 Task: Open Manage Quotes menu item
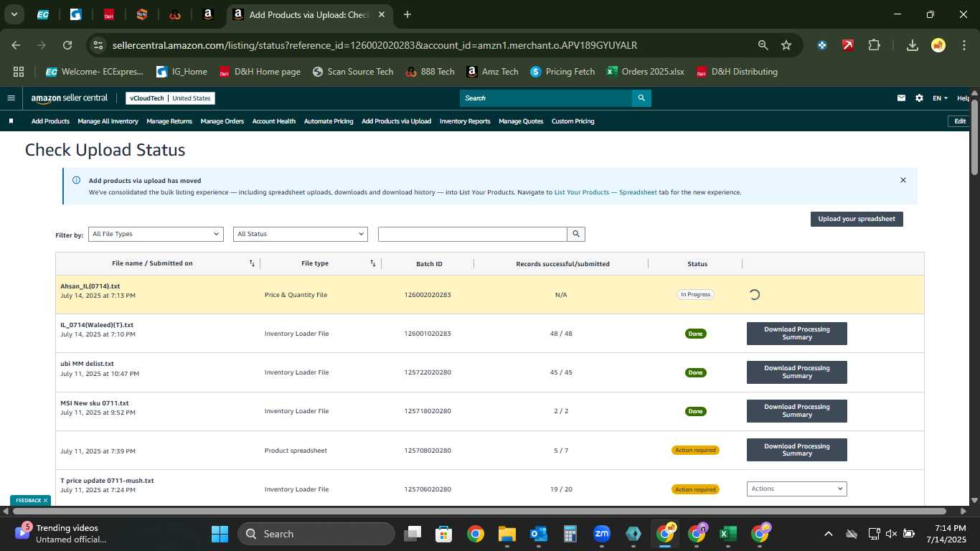[x=521, y=121]
